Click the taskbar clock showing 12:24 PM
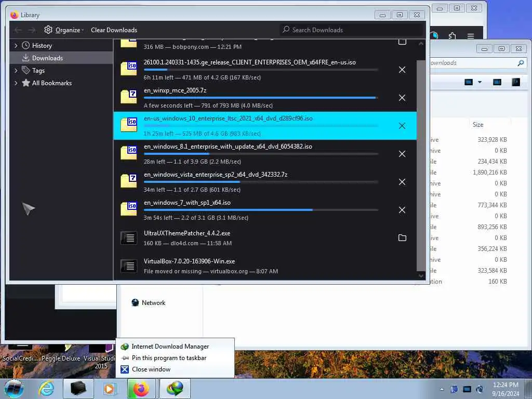This screenshot has width=532, height=399. click(506, 389)
